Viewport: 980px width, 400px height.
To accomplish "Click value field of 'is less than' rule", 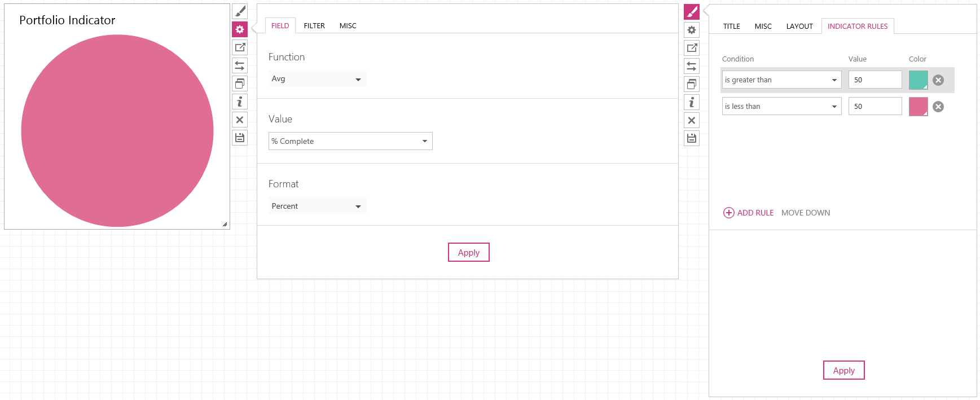I will [875, 106].
